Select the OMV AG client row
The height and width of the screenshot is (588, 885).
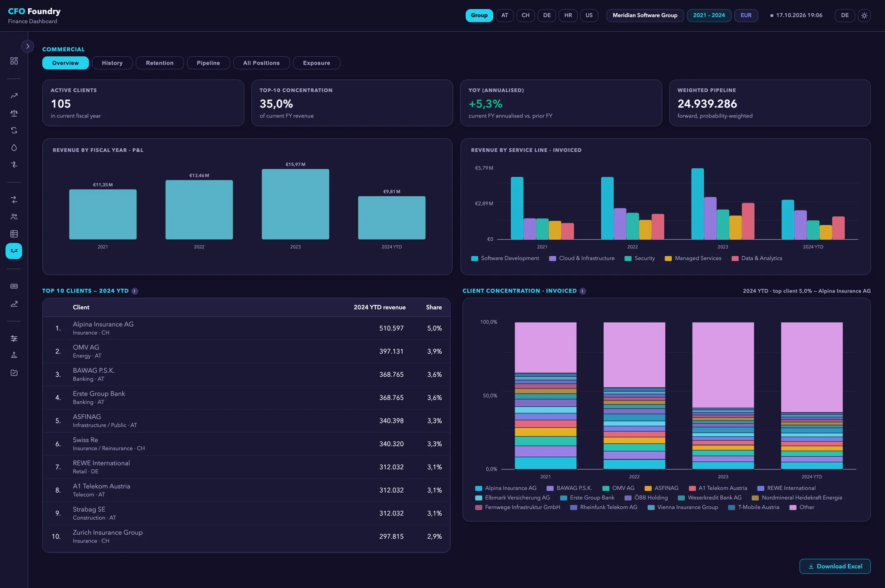pos(246,351)
